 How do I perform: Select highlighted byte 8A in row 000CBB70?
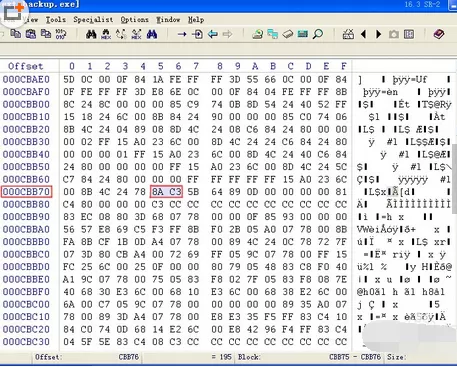[158, 192]
